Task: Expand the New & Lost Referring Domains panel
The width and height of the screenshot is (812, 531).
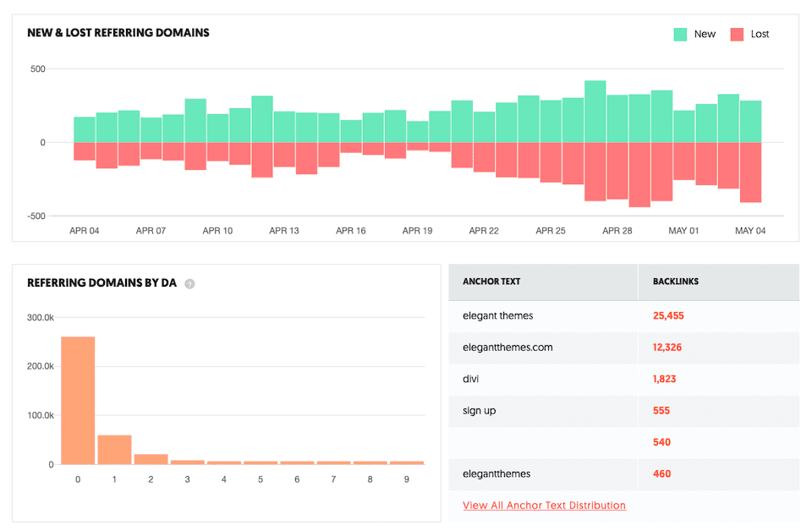Action: point(118,32)
